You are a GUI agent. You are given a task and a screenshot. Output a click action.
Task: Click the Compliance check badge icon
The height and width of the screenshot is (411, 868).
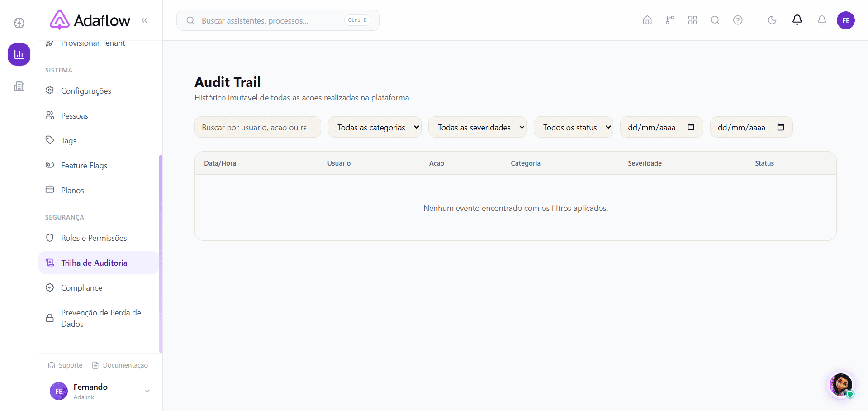[x=50, y=287]
